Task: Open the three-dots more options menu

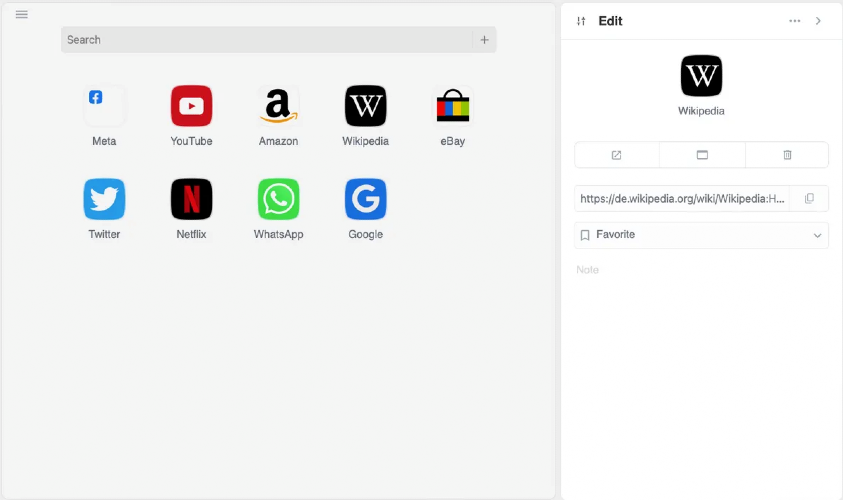Action: 795,21
